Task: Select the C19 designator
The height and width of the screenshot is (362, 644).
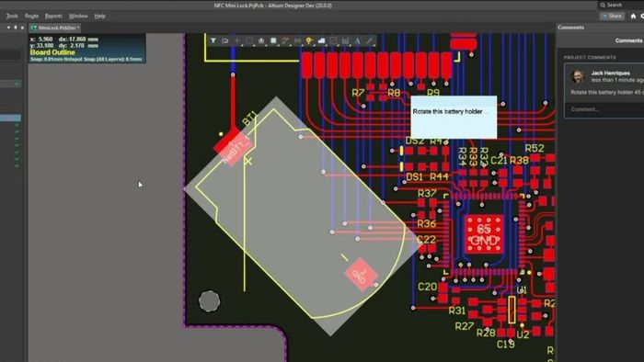Action: coord(506,345)
